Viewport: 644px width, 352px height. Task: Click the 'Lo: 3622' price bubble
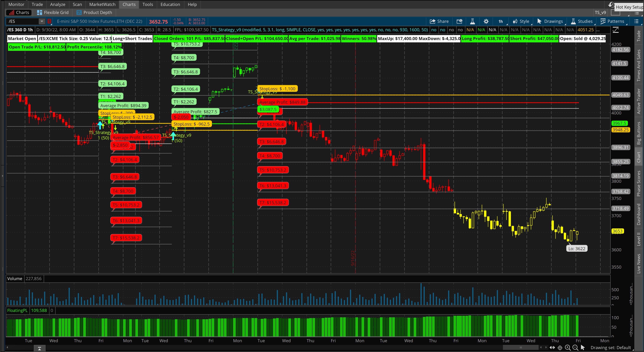(x=577, y=248)
